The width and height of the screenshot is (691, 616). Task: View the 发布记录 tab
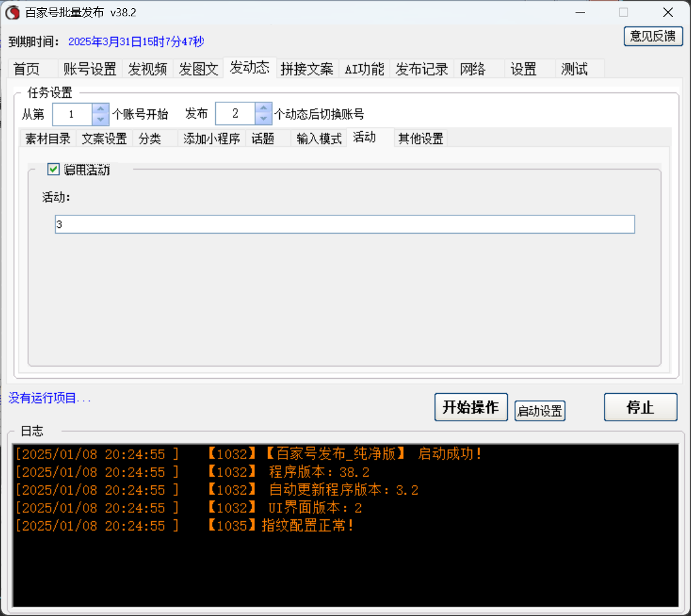pyautogui.click(x=422, y=69)
